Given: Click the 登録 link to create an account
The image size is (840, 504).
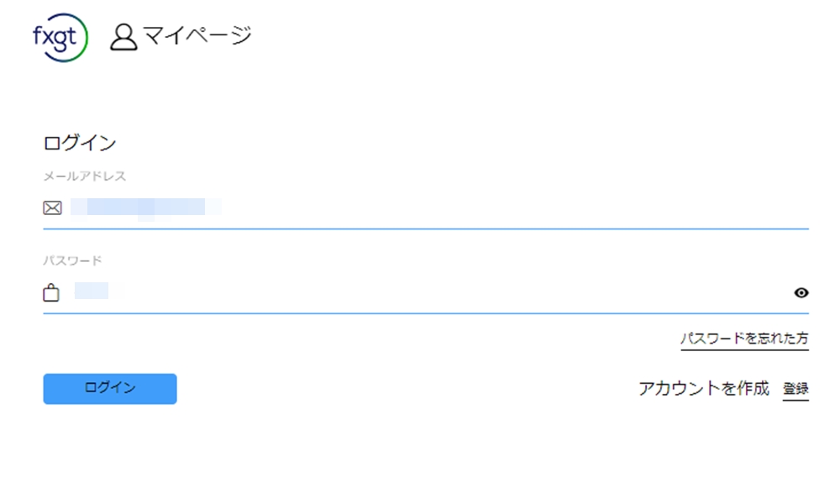Looking at the screenshot, I should click(x=795, y=388).
